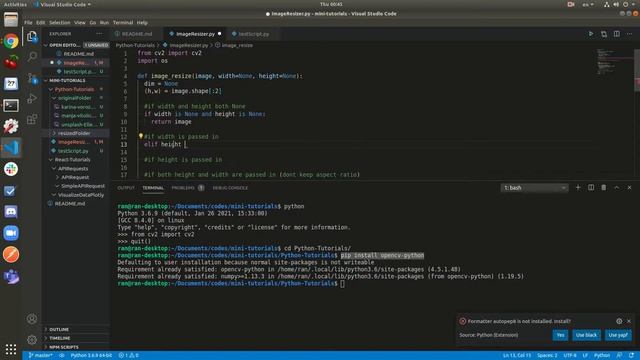640x360 pixels.
Task: Open changes compare icon in editor toolbar
Action: pos(604,34)
